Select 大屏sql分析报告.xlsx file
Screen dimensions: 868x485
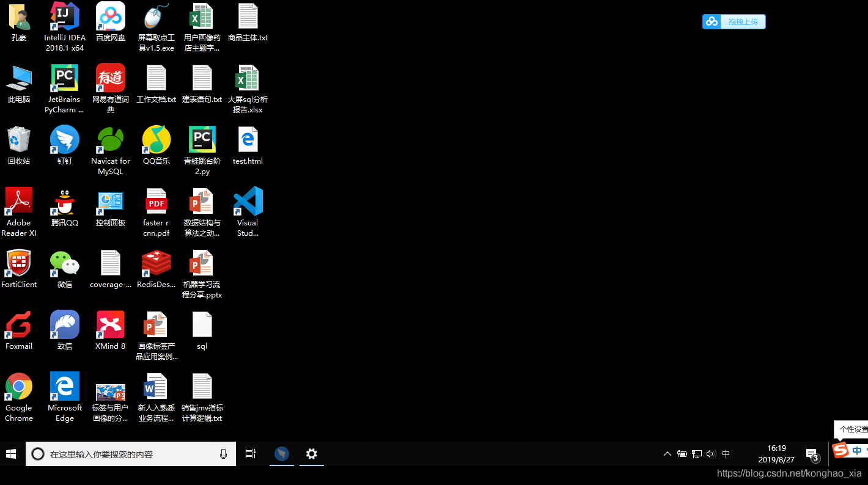coord(248,89)
